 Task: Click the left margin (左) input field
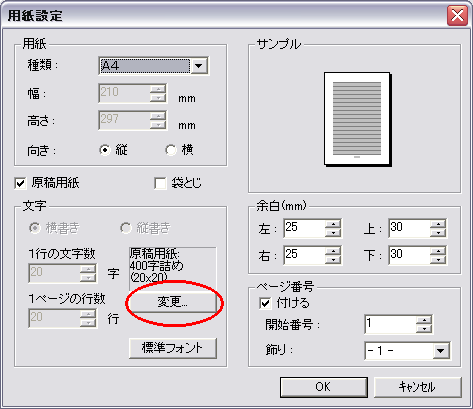(305, 228)
